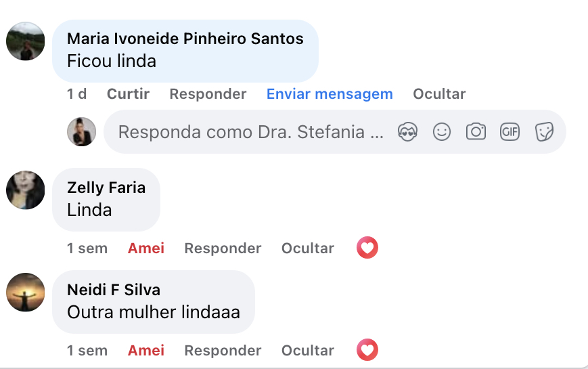Toggle Amei on Neidi F Silva's comment
Screen dimensions: 588x369
tap(146, 351)
